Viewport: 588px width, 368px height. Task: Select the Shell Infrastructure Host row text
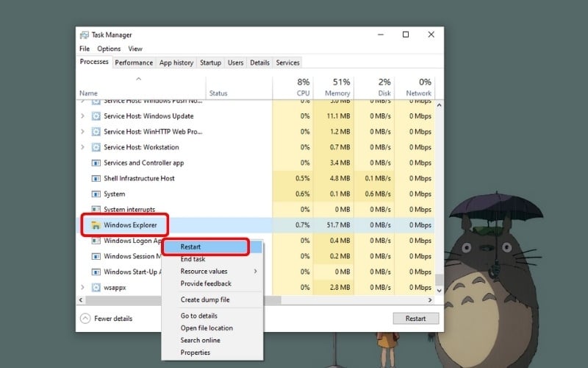click(139, 179)
